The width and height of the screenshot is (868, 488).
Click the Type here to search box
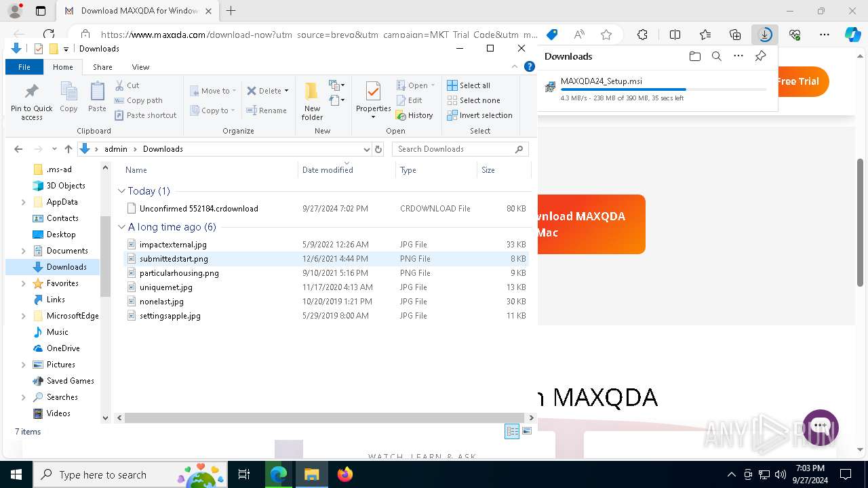(130, 474)
